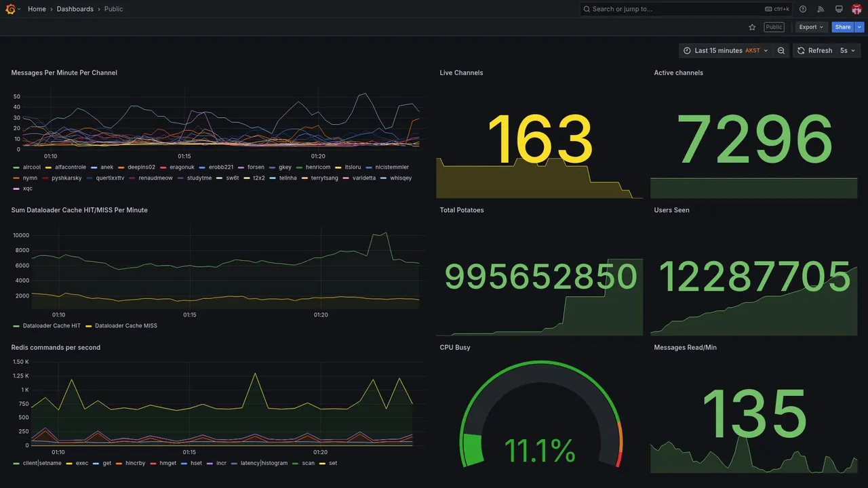Toggle latency|histogram series in legend

pos(264,463)
